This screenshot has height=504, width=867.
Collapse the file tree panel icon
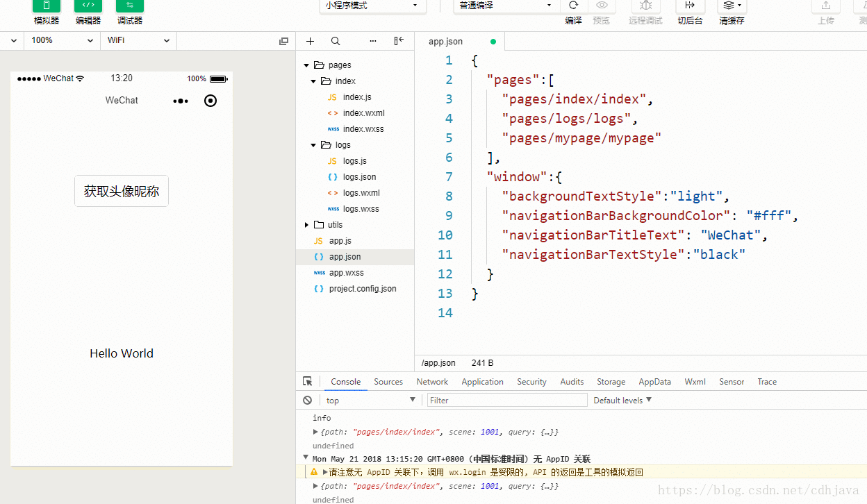[399, 42]
